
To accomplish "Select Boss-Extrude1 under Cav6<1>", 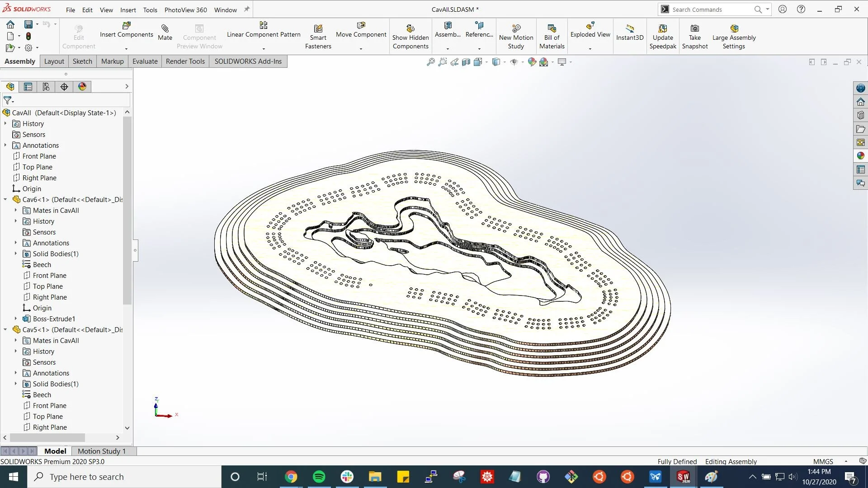I will pos(54,319).
